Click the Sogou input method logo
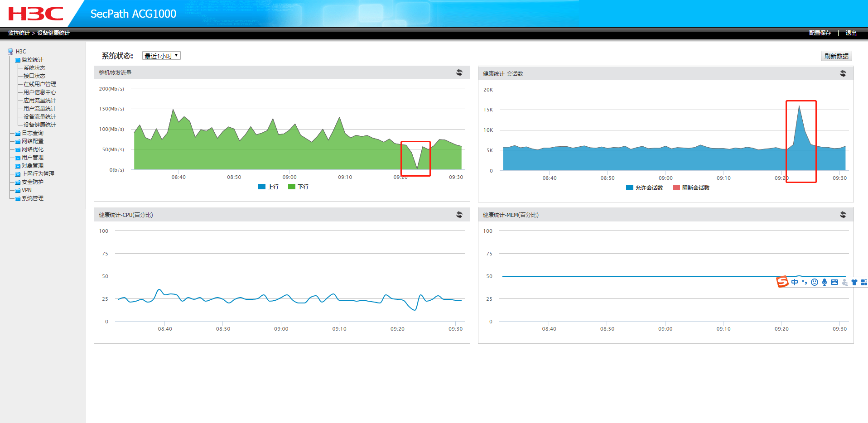 (x=782, y=282)
